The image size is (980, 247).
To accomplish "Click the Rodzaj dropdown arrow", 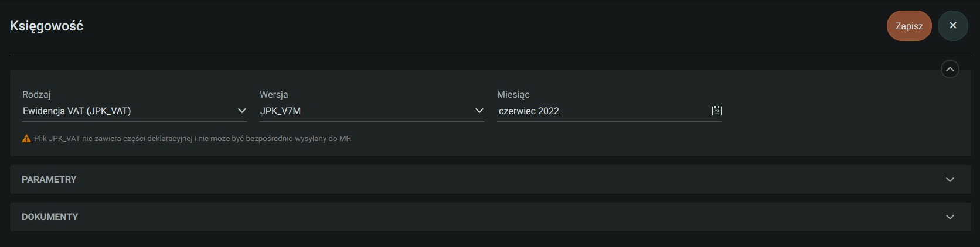I will click(x=241, y=111).
